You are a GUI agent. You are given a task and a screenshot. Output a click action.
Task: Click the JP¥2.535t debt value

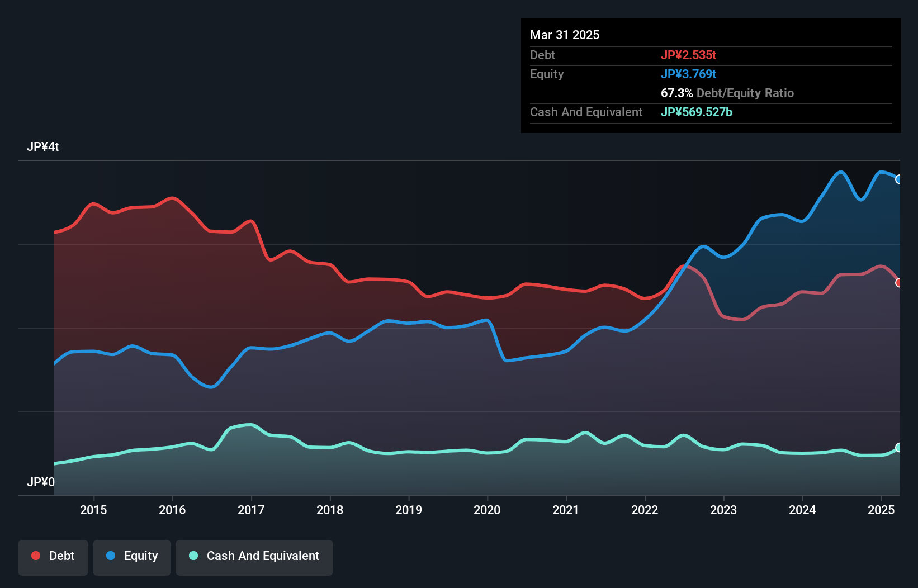coord(689,55)
